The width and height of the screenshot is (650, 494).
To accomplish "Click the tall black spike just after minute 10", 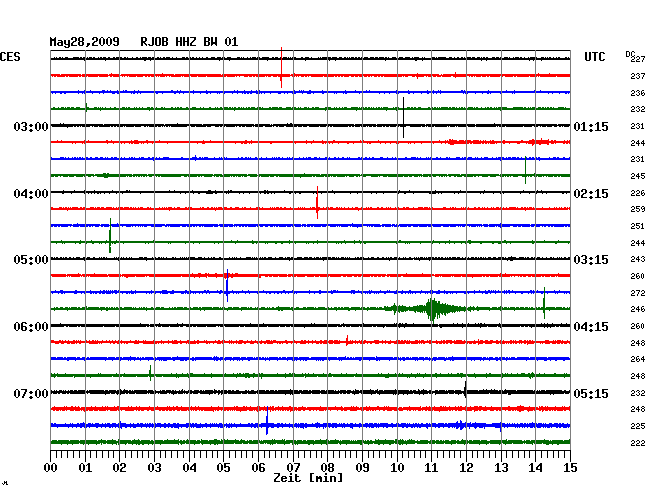I will click(x=403, y=118).
